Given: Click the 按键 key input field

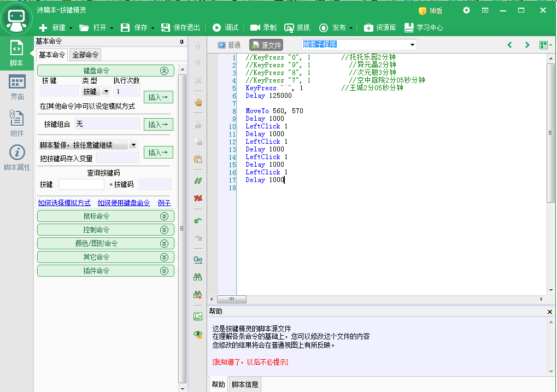Looking at the screenshot, I should tap(60, 91).
